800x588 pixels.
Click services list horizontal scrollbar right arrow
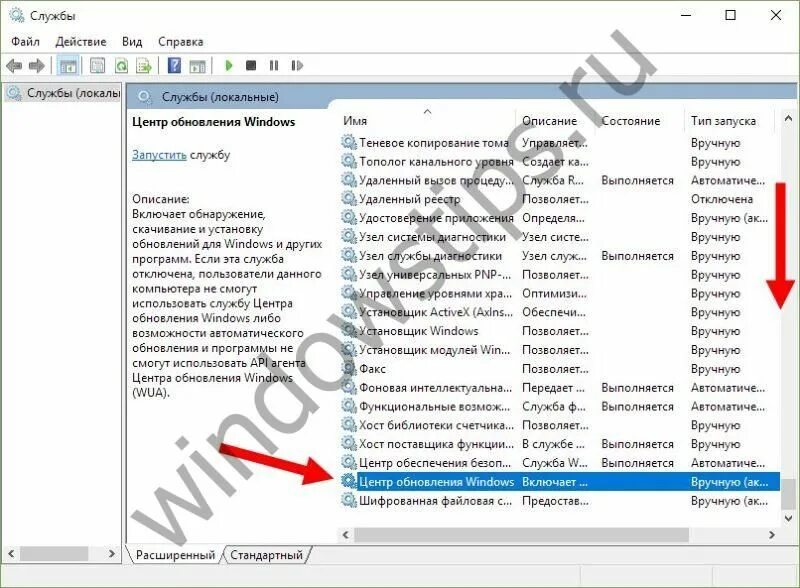pyautogui.click(x=772, y=535)
